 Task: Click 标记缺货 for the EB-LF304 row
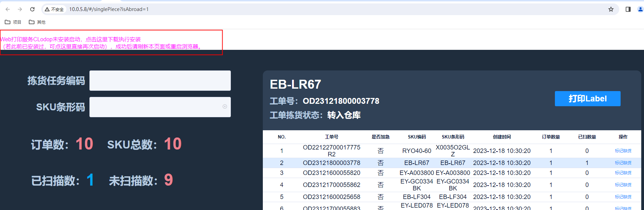coord(623,197)
